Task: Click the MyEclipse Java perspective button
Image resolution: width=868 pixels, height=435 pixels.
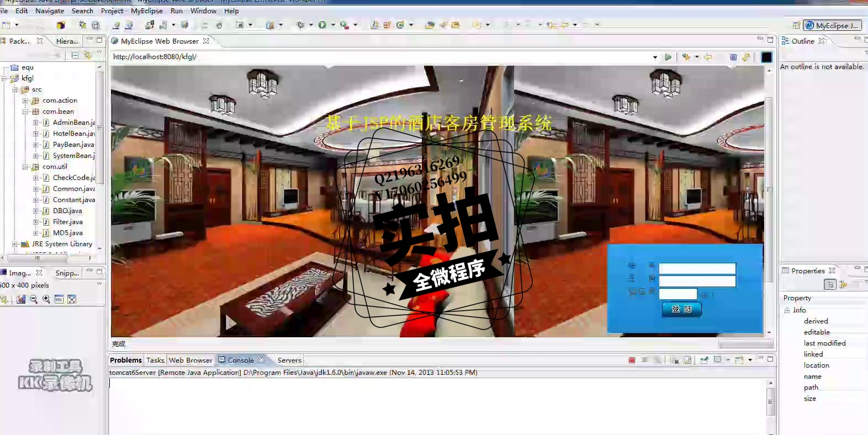Action: point(832,25)
